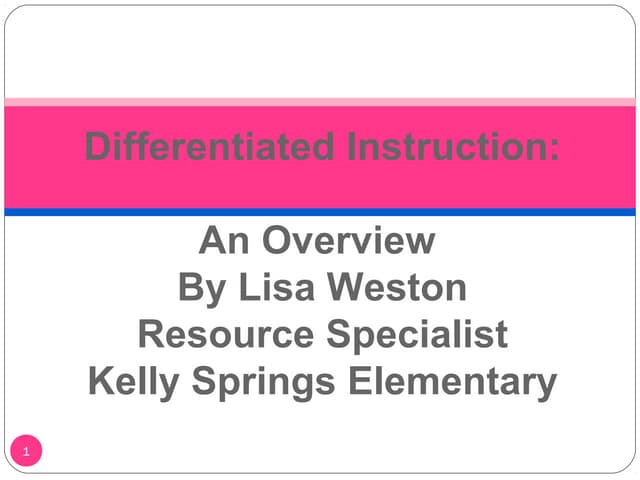The image size is (640, 480).
Task: Select the word 'Differentiated' in the title
Action: click(208, 147)
